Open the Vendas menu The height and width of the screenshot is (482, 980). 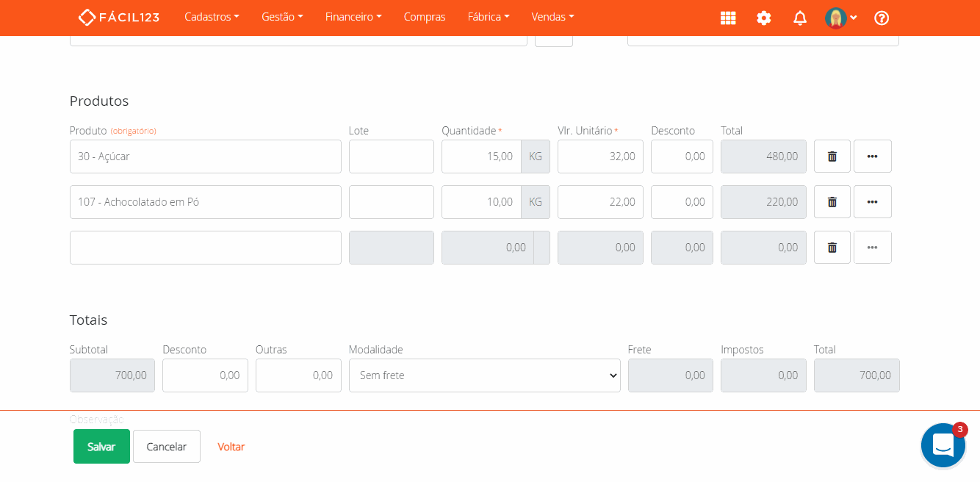552,17
